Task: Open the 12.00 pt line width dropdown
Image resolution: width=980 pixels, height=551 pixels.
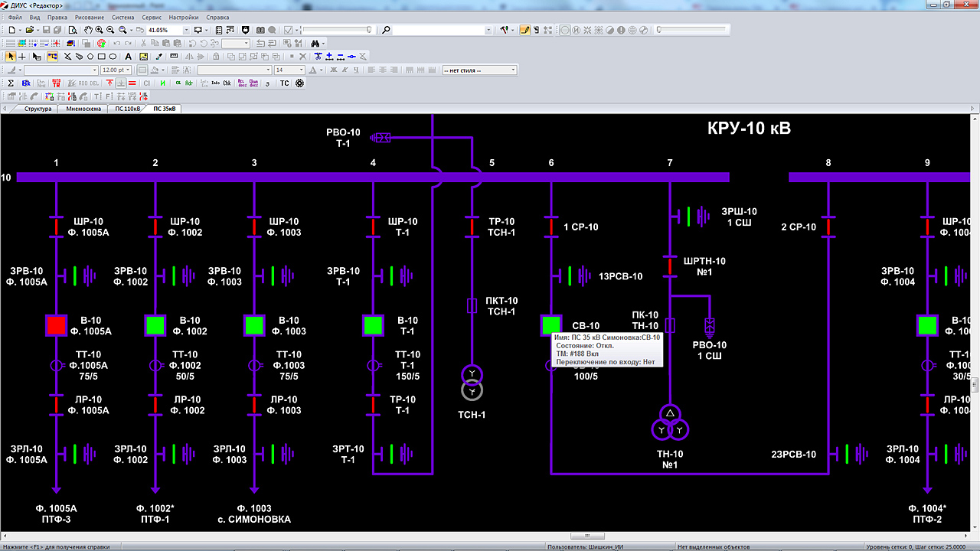Action: tap(129, 70)
